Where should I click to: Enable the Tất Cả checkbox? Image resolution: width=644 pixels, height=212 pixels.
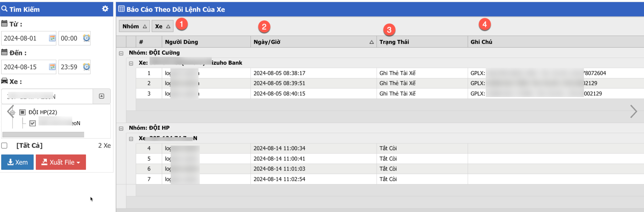click(4, 146)
